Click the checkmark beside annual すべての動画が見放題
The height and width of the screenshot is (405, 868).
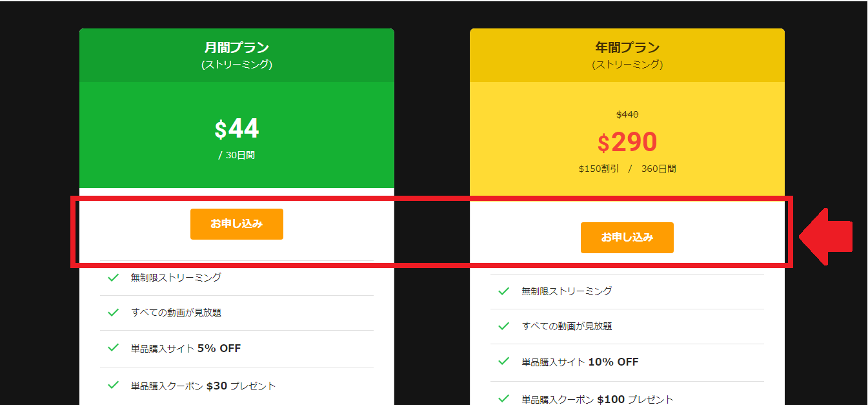click(x=504, y=326)
